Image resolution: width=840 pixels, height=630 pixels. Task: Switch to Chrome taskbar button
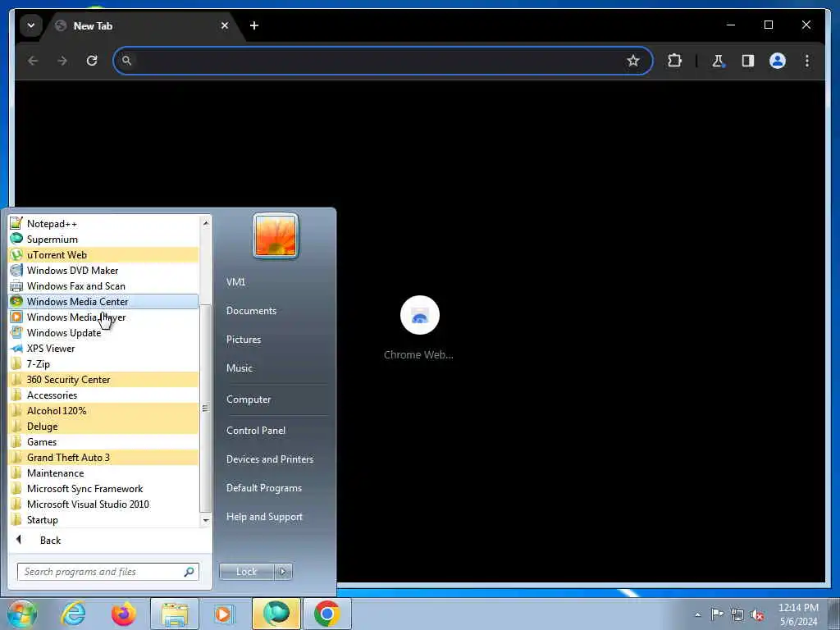pos(327,614)
